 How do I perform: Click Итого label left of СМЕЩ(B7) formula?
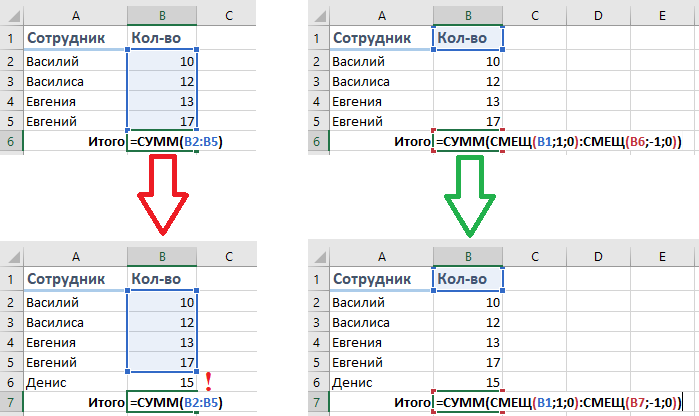pos(411,403)
